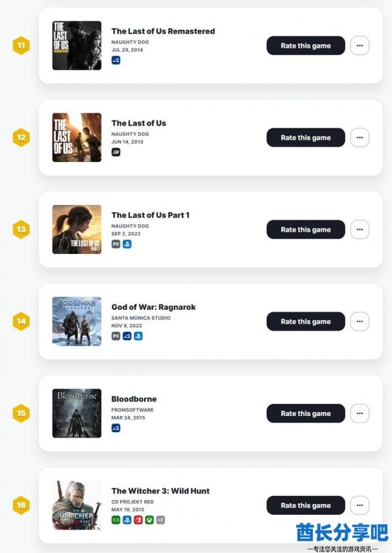This screenshot has height=553, width=392.
Task: Rate The Last of Us Part 1
Action: click(x=305, y=230)
